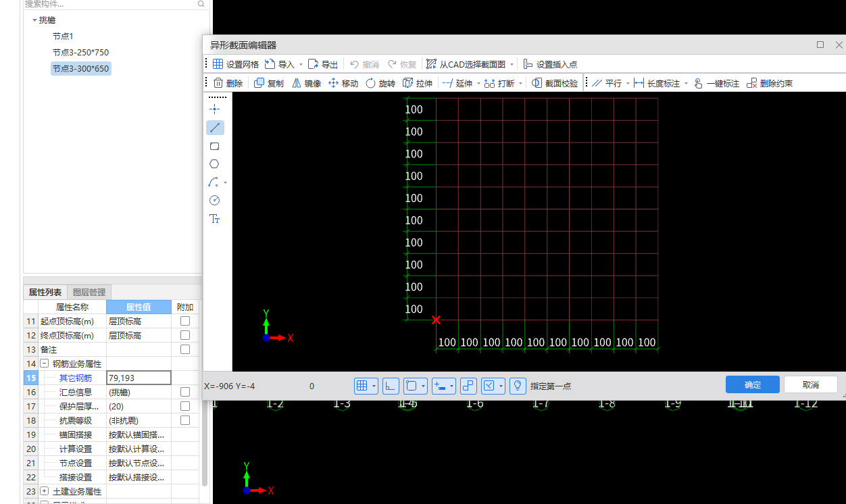Select 节点1 in the component tree
Viewport: 846px width, 504px height.
[63, 36]
